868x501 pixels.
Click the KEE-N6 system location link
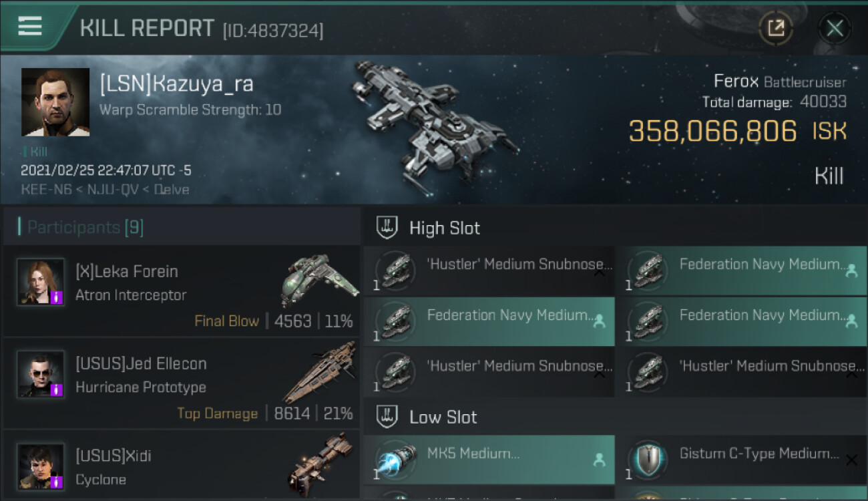[x=43, y=190]
